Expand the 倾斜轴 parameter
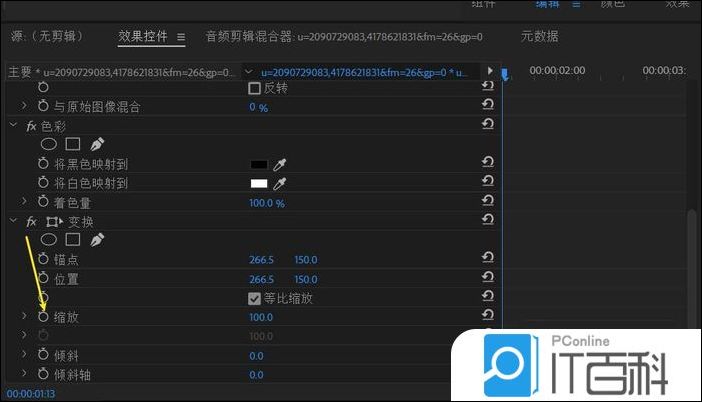This screenshot has height=402, width=702. (24, 373)
